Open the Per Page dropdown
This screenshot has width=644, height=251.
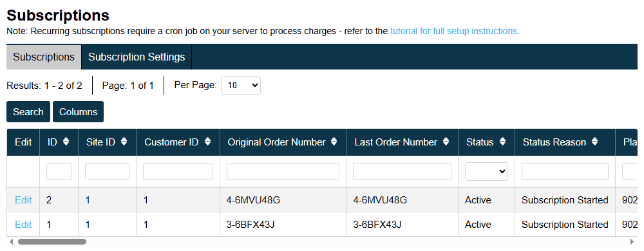point(241,86)
